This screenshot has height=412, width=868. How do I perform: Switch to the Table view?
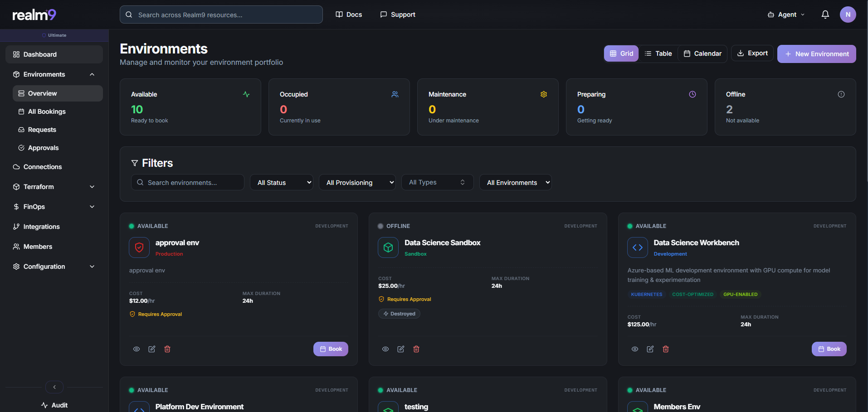658,53
